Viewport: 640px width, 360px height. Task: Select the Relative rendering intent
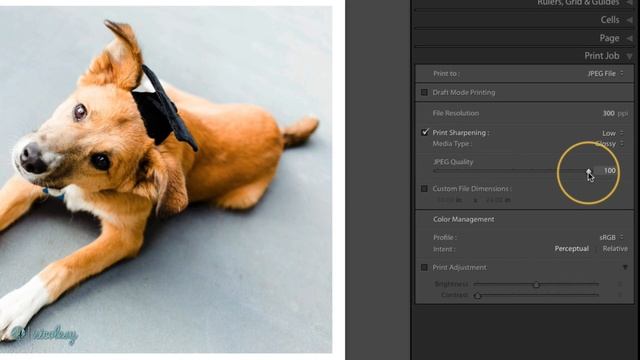pyautogui.click(x=615, y=249)
